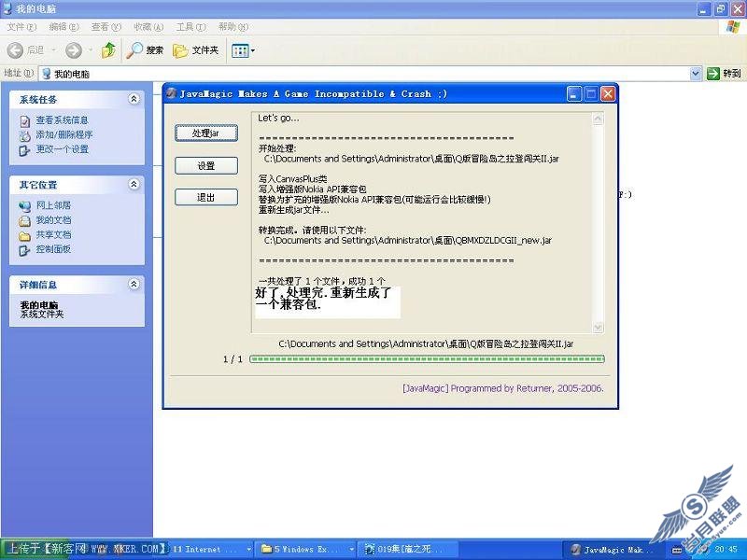Screen dimensions: 747x560
Task: Click the 处理jar button
Action: [x=206, y=133]
